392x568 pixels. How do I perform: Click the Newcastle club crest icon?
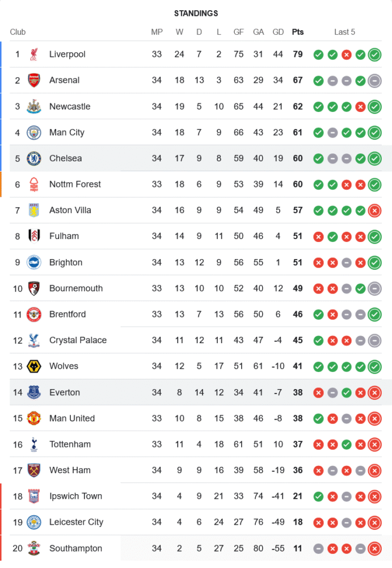[33, 106]
